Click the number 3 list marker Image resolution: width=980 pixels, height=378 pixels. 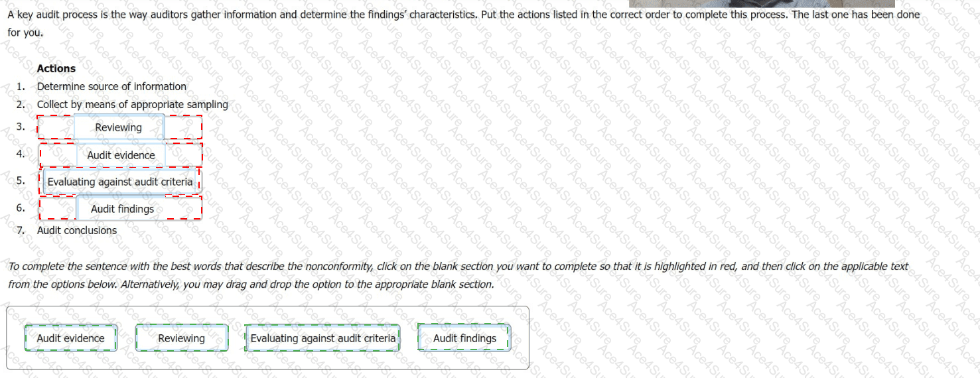[x=21, y=126]
